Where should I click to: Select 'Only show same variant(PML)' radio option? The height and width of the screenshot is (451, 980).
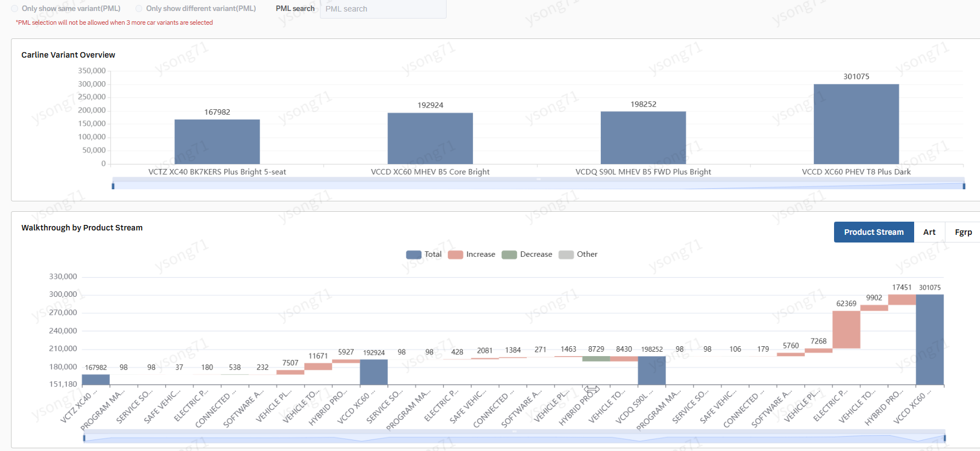point(15,9)
